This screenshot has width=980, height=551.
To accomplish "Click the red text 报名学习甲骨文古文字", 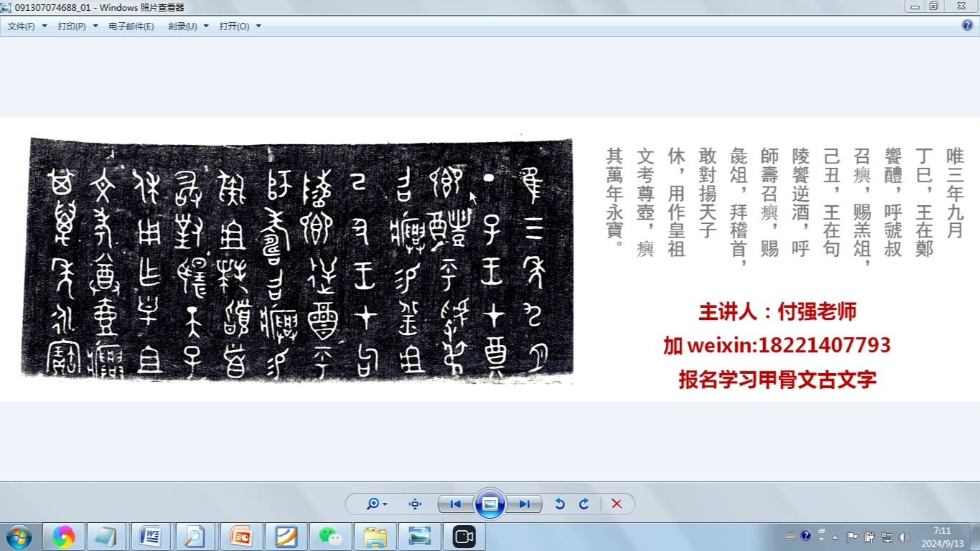I will coord(777,379).
